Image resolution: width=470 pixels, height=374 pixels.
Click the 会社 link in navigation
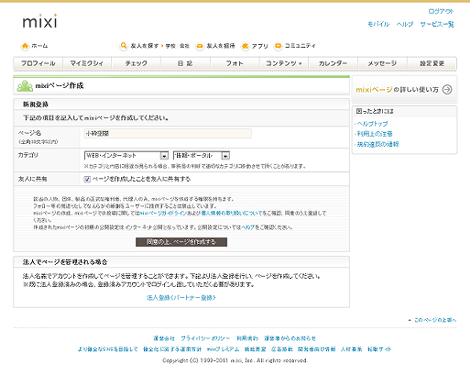tap(185, 46)
